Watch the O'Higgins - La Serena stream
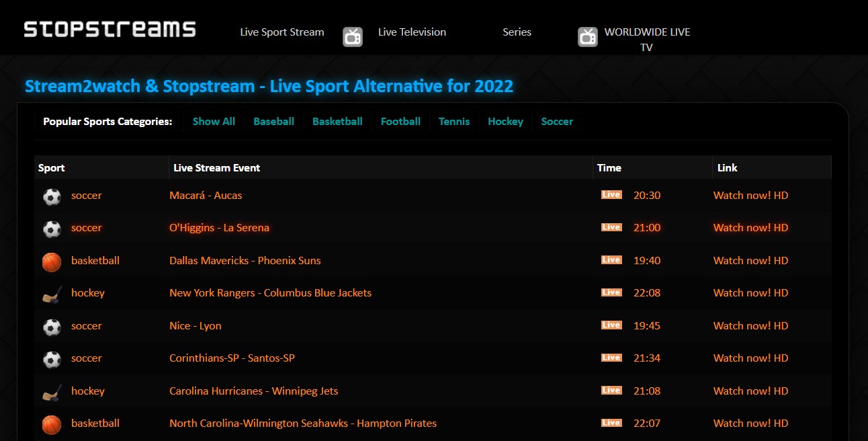 coord(750,227)
